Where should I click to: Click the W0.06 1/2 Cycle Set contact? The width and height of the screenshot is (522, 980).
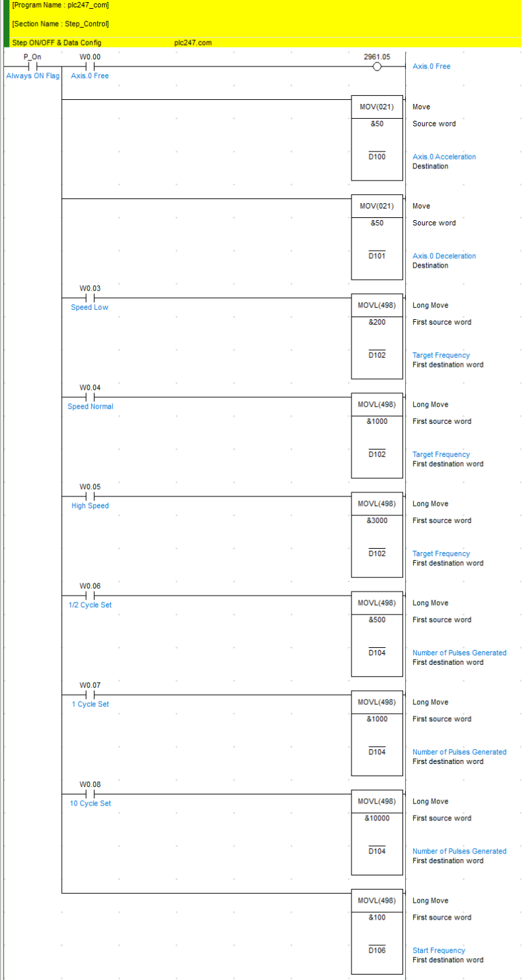[90, 595]
